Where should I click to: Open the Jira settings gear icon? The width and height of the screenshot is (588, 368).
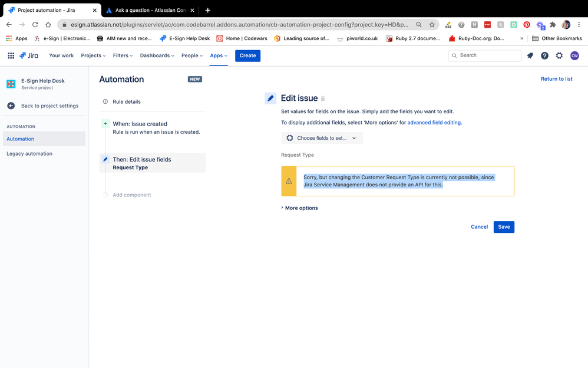pos(559,55)
